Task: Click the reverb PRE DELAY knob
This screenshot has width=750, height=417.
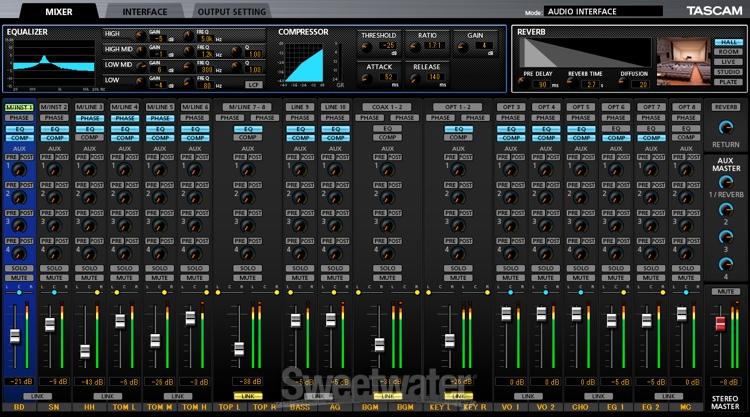Action: 523,83
